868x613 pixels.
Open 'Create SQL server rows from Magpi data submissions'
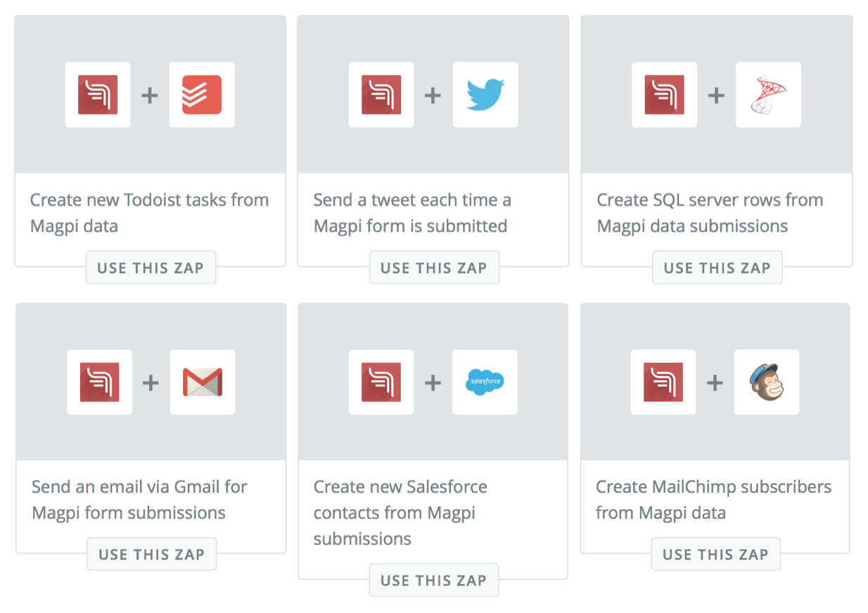[710, 213]
